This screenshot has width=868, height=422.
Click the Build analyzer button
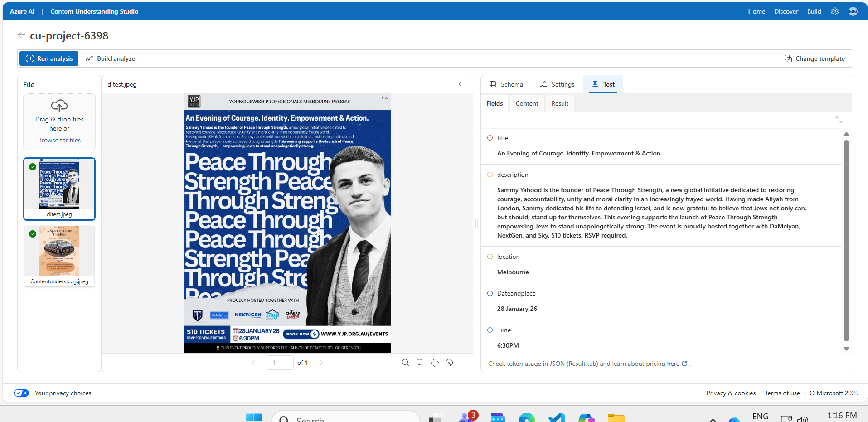click(x=112, y=58)
